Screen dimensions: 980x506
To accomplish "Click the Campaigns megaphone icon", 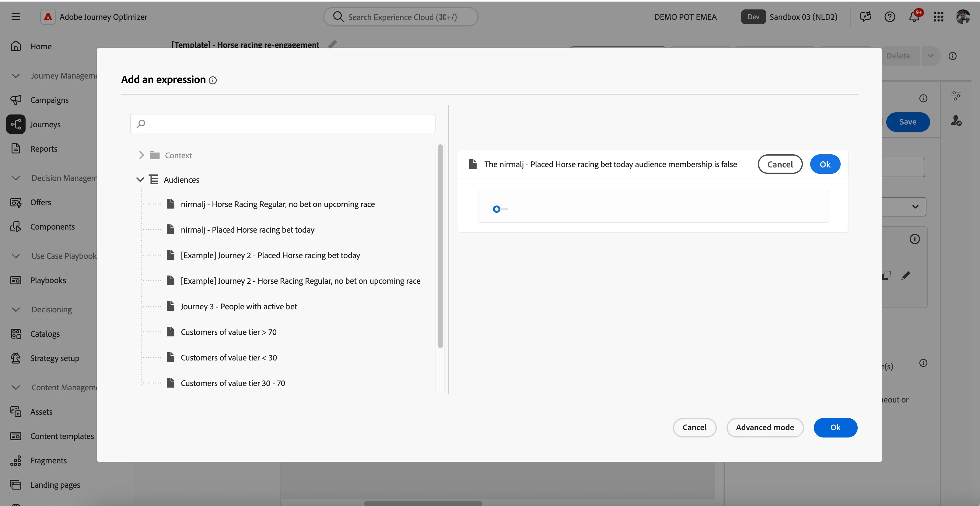I will [x=16, y=100].
